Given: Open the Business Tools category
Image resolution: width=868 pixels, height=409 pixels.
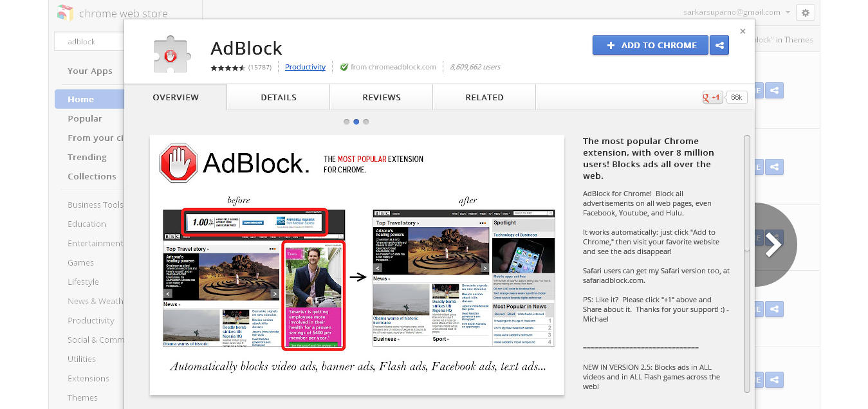Looking at the screenshot, I should [x=95, y=204].
